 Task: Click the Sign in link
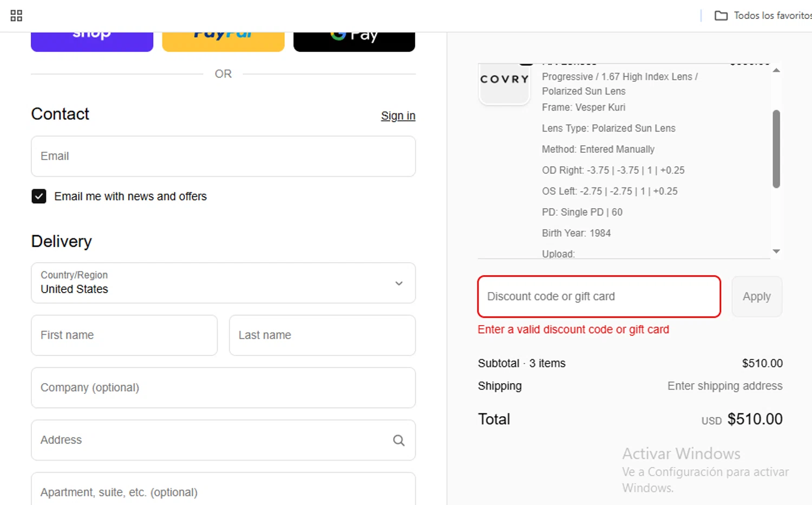point(398,116)
